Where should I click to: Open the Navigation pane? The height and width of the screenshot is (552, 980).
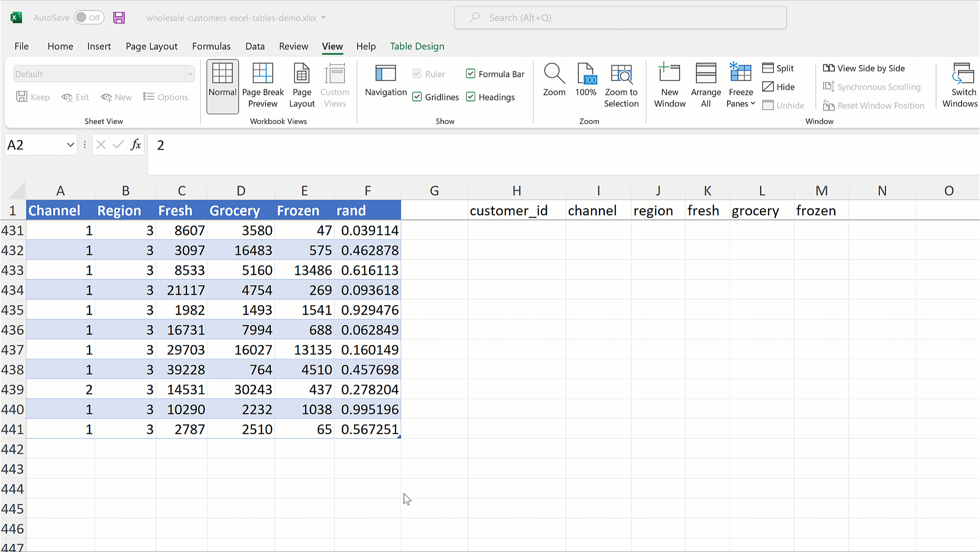385,80
